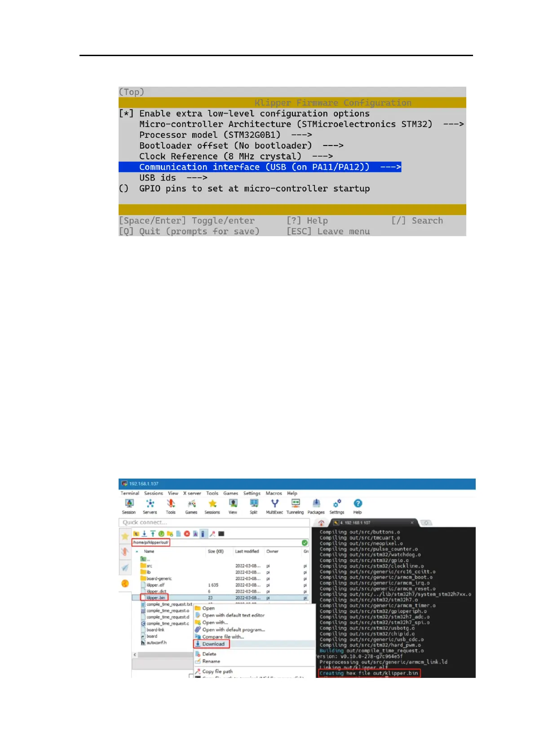Open the Macros menu
This screenshot has height=756, width=535.
(274, 493)
